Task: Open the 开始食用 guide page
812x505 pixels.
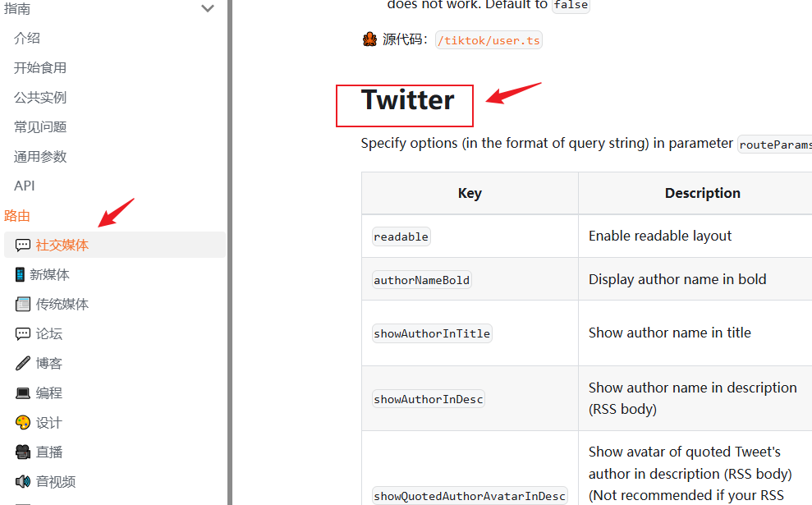Action: point(40,68)
